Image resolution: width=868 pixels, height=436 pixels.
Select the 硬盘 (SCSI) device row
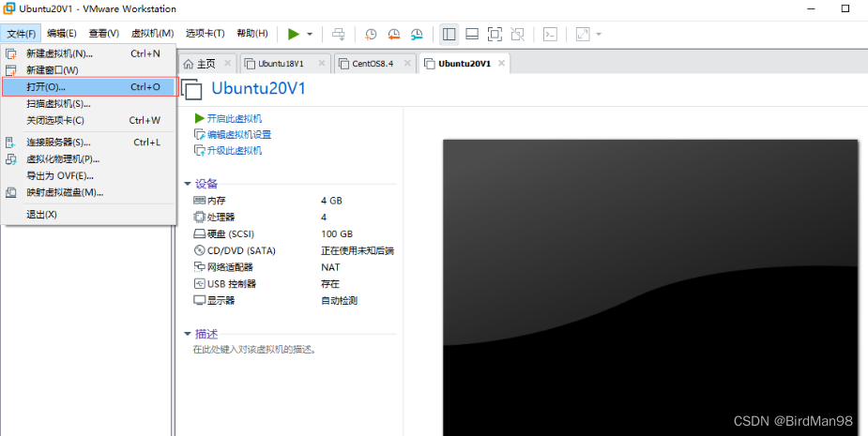pos(294,234)
